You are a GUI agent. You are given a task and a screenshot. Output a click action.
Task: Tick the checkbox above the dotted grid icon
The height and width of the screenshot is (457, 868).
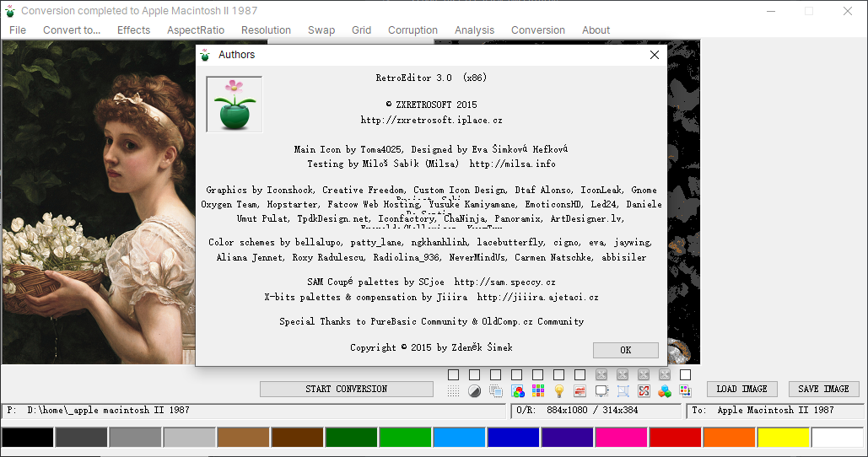click(x=453, y=374)
